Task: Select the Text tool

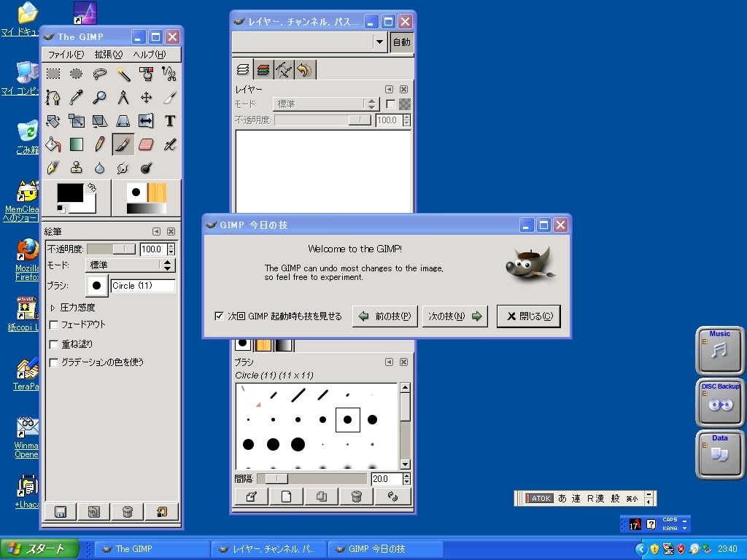Action: [169, 121]
